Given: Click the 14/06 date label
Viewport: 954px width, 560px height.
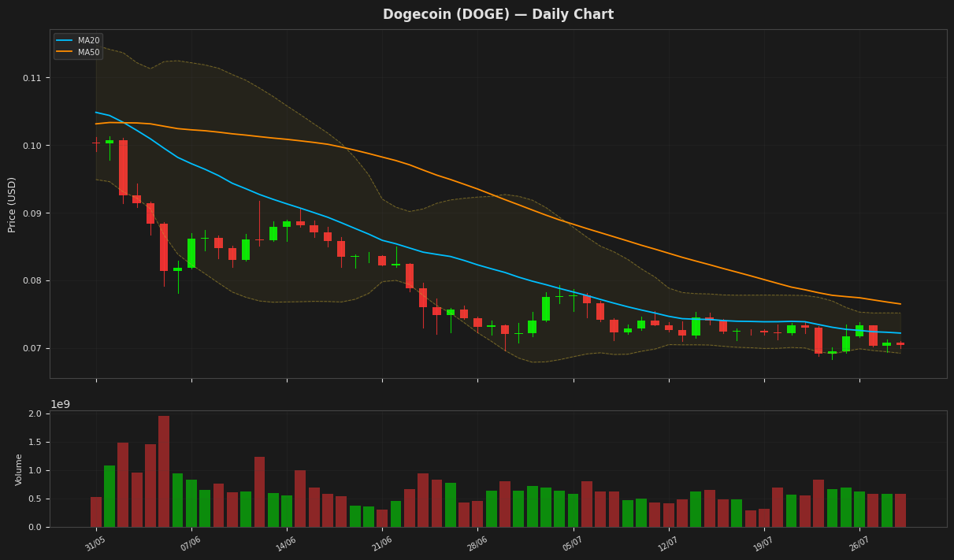Looking at the screenshot, I should [x=286, y=543].
